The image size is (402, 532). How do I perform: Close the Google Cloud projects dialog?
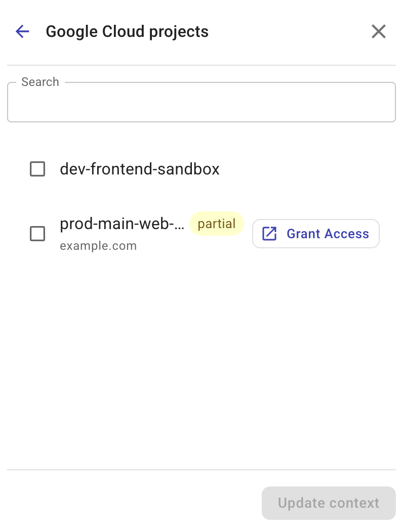click(x=378, y=31)
